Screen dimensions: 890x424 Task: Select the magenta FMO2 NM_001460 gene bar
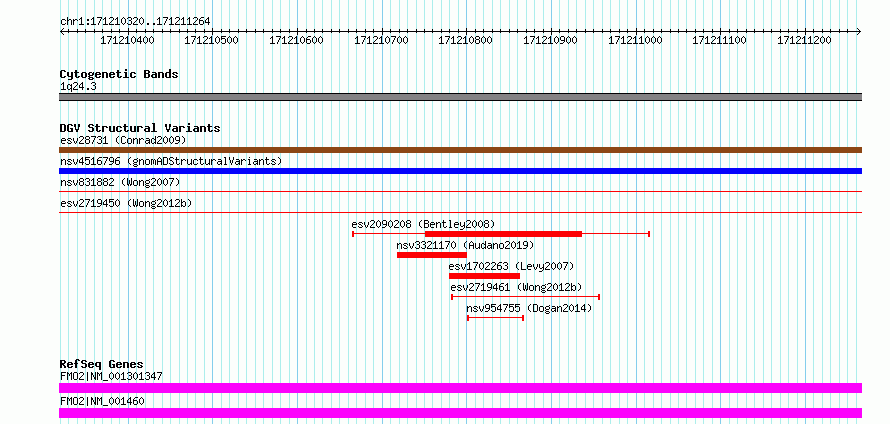pyautogui.click(x=460, y=413)
